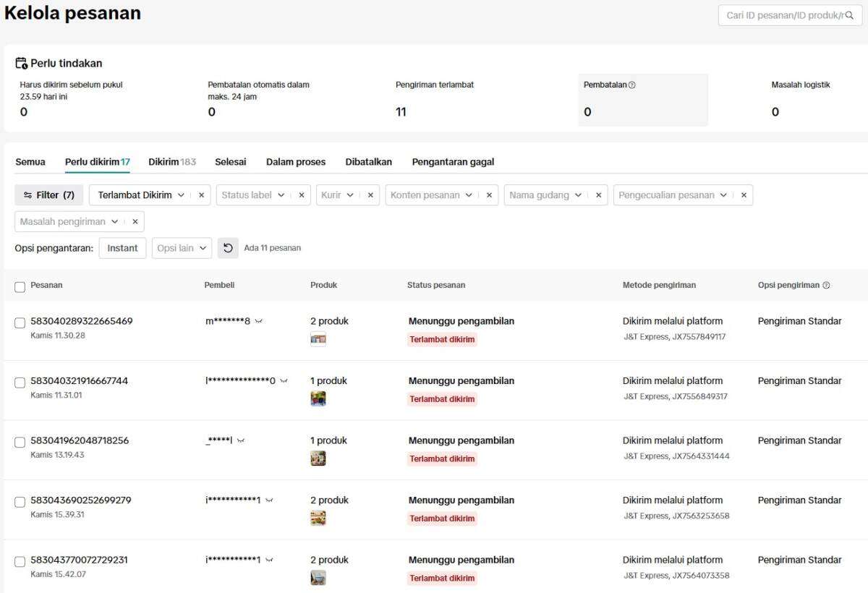
Task: Open the Dibatalkan tab
Action: click(x=368, y=162)
